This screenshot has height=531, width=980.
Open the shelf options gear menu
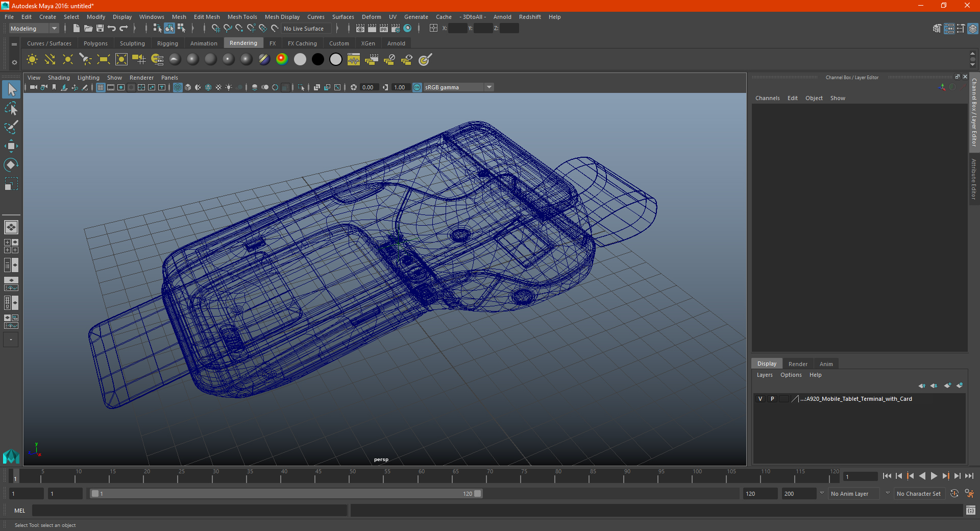coord(14,62)
